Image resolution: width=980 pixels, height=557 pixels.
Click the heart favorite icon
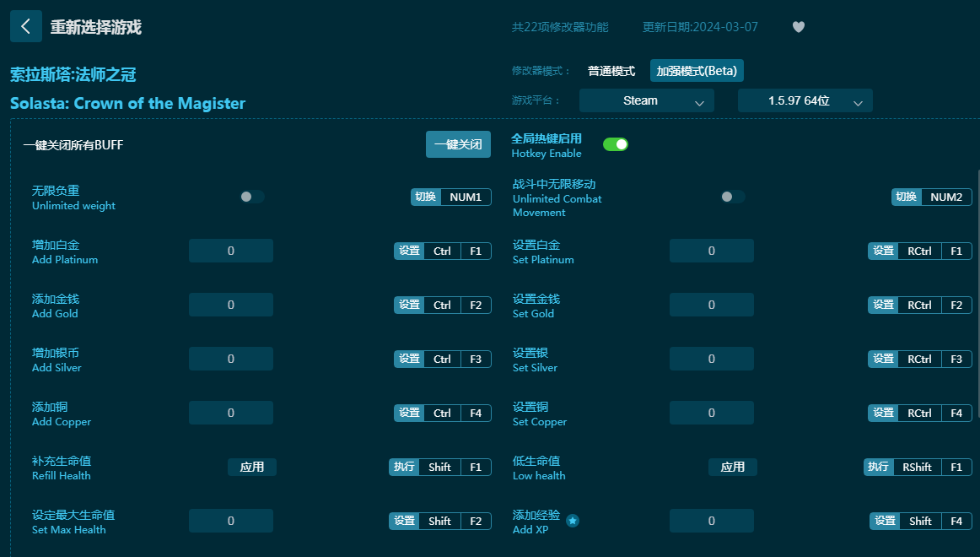[798, 27]
